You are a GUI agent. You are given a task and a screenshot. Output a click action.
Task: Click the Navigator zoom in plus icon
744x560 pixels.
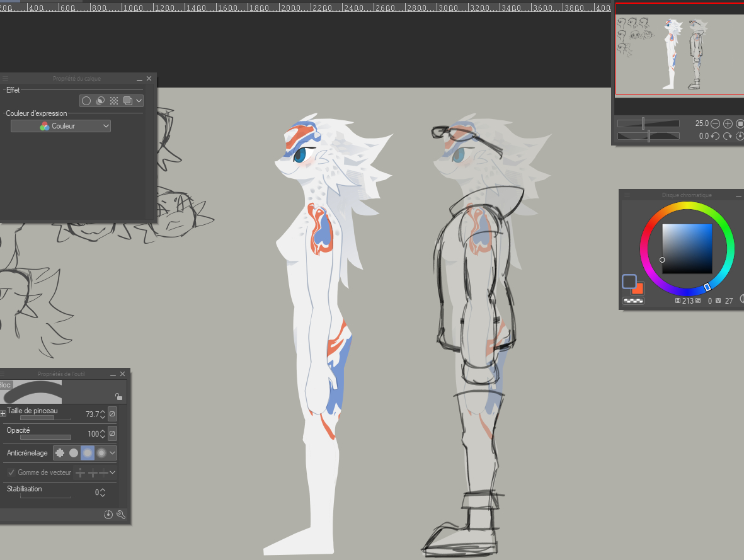tap(728, 124)
